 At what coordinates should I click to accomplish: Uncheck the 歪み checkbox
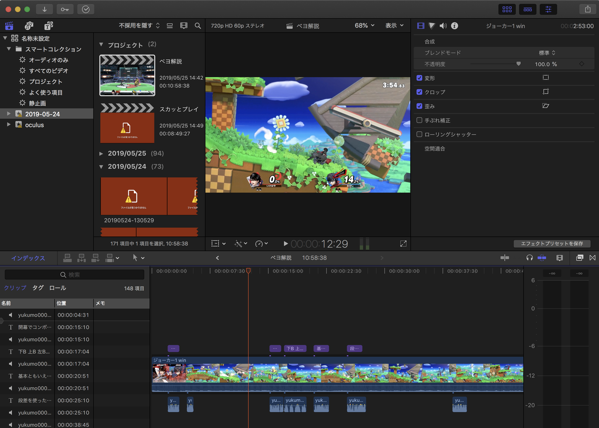[x=419, y=106]
